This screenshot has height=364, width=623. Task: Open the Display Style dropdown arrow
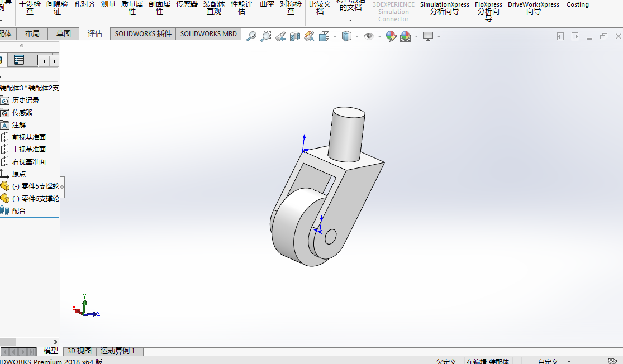[357, 36]
